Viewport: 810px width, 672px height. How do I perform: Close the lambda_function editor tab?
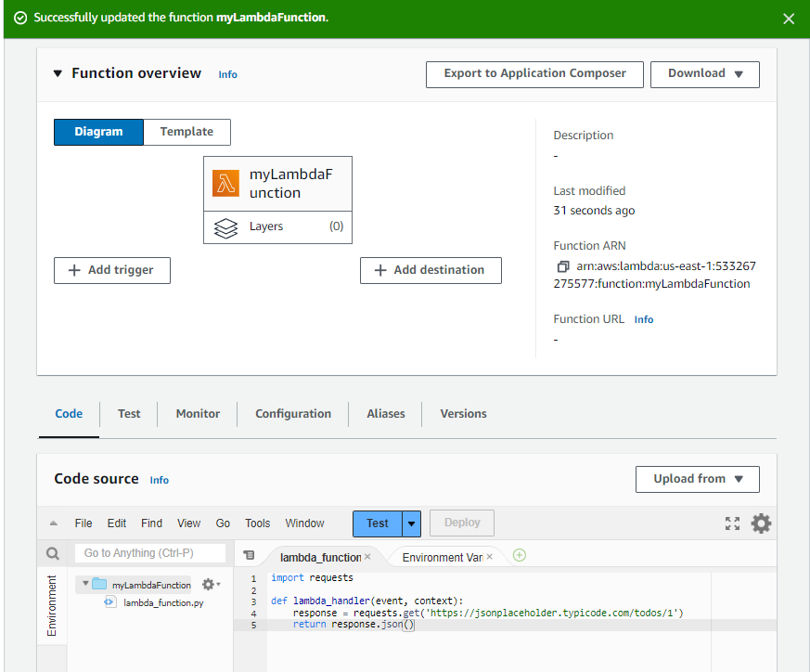[367, 557]
